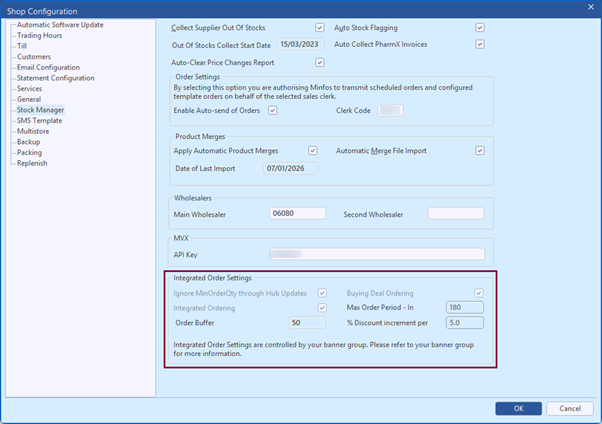Toggle Enable Auto-send of Orders
The image size is (602, 424).
click(x=272, y=110)
